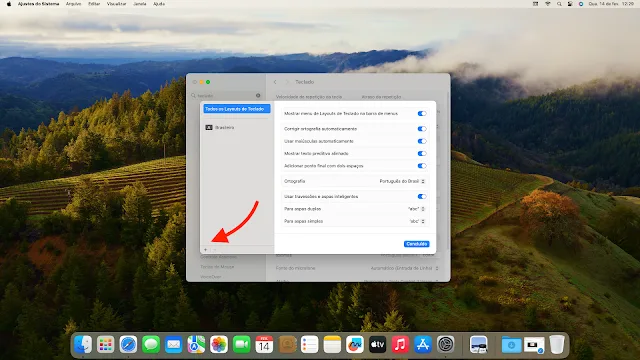Click the settings search field
This screenshot has width=640, height=360.
click(x=226, y=96)
